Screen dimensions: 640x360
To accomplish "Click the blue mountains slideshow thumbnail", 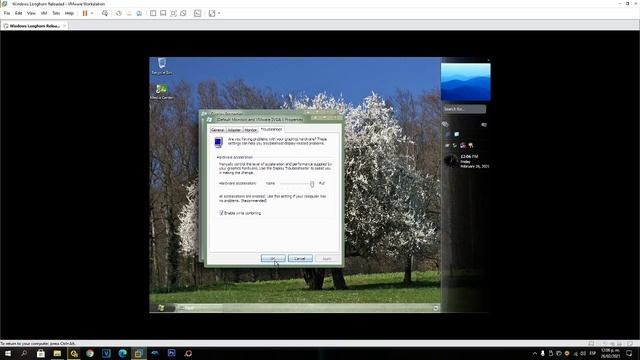I will pyautogui.click(x=466, y=82).
